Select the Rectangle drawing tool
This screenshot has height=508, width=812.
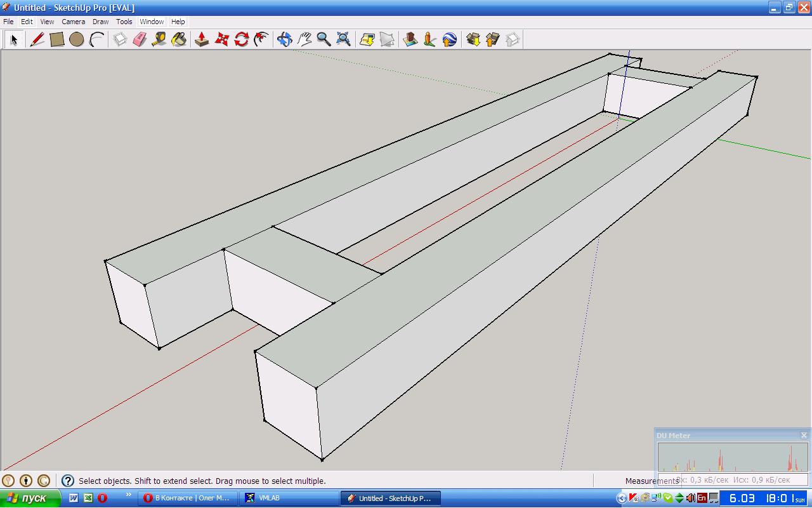coord(57,39)
